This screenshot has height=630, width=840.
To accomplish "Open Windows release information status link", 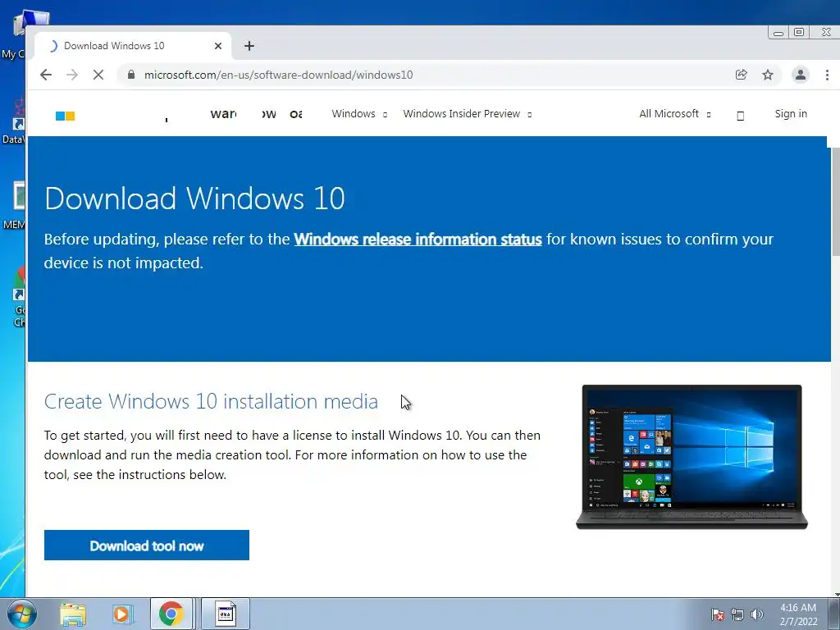I will point(418,239).
